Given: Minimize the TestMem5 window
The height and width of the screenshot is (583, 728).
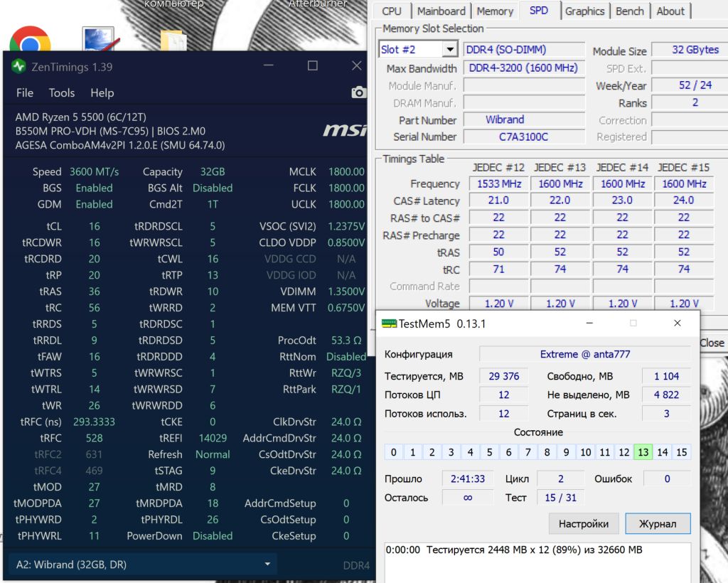Looking at the screenshot, I should click(589, 323).
